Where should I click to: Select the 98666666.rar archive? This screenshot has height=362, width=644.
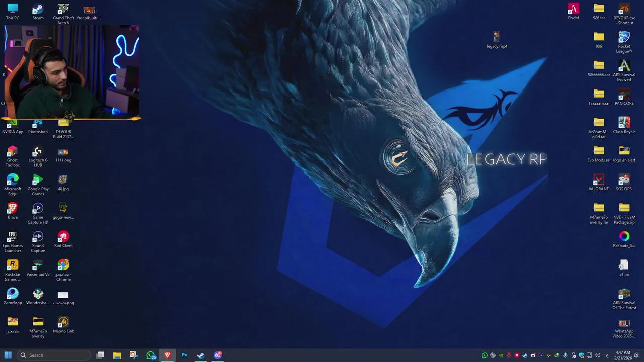(x=599, y=69)
